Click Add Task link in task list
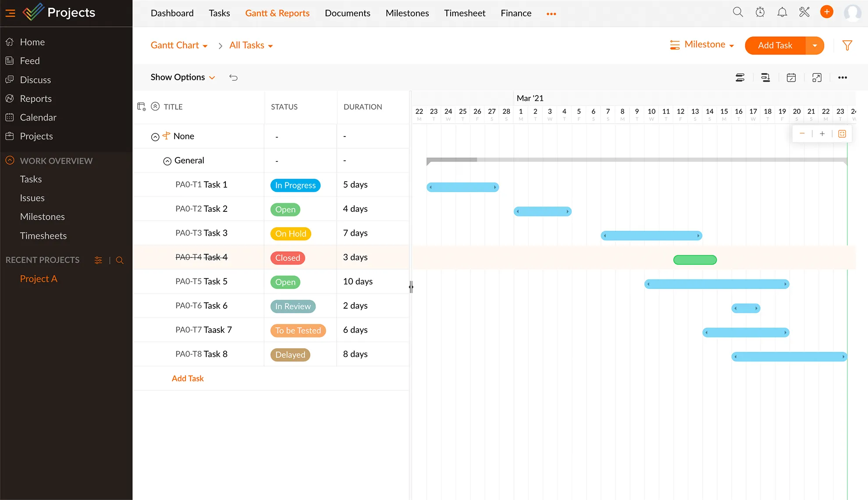This screenshot has height=500, width=868. coord(188,378)
